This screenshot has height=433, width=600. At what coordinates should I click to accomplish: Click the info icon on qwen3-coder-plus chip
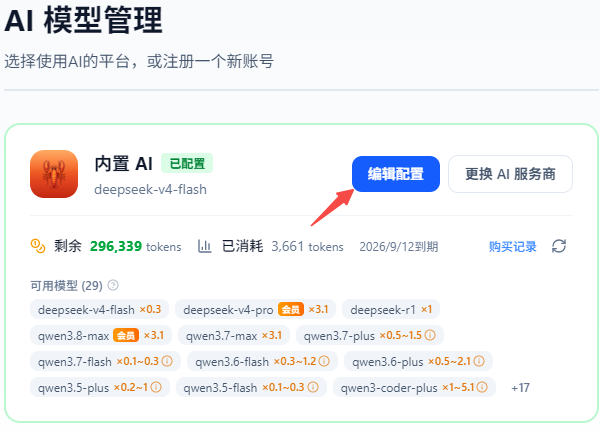[482, 387]
